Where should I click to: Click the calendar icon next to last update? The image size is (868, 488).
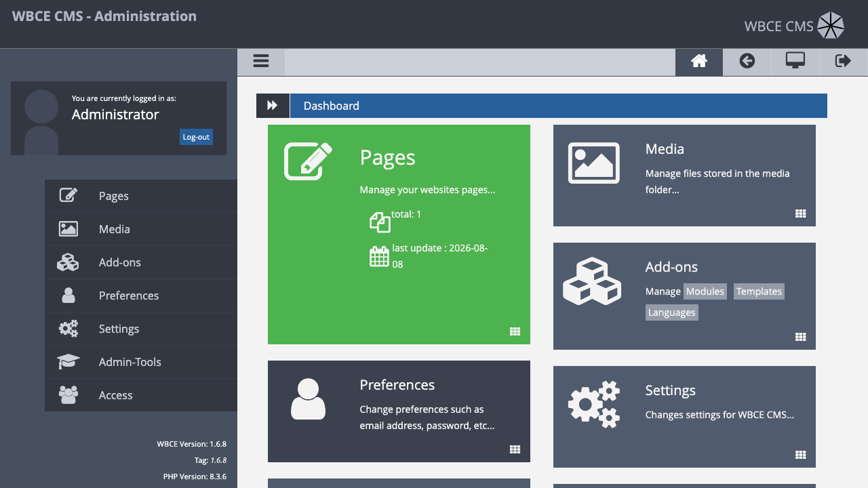click(379, 256)
